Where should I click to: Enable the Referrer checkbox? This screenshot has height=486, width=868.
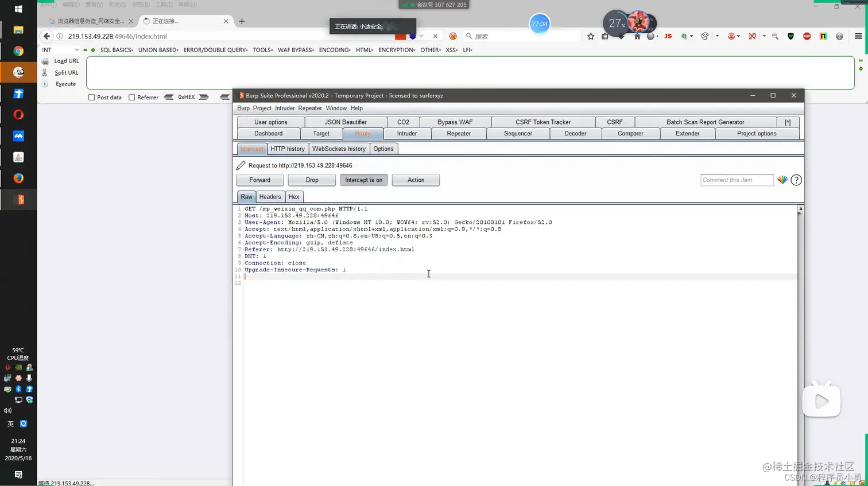(132, 98)
